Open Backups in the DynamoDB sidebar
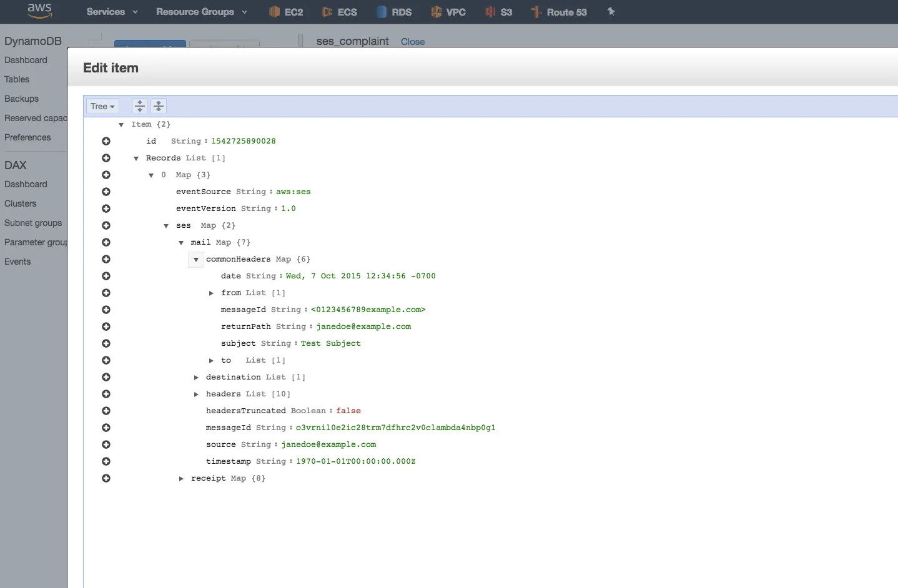 pos(22,99)
